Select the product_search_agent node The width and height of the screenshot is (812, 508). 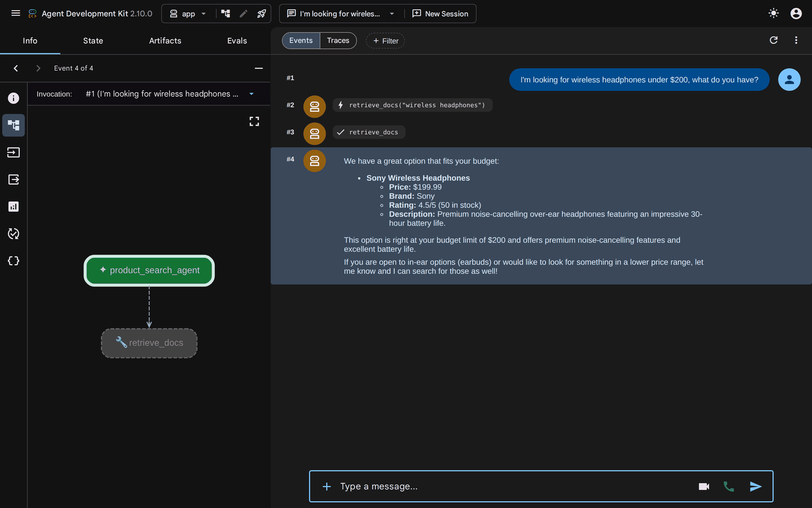pos(149,270)
